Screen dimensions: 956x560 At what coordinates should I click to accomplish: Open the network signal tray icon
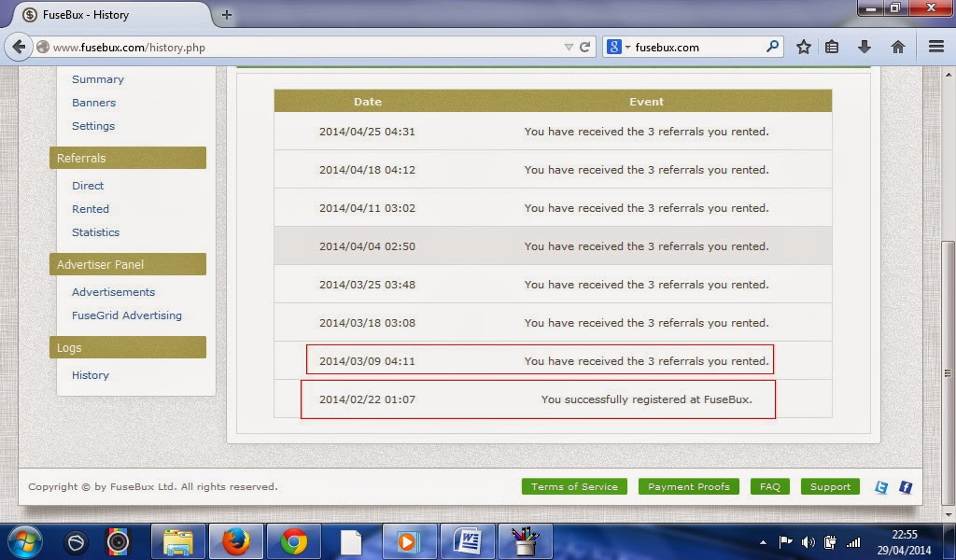[853, 541]
